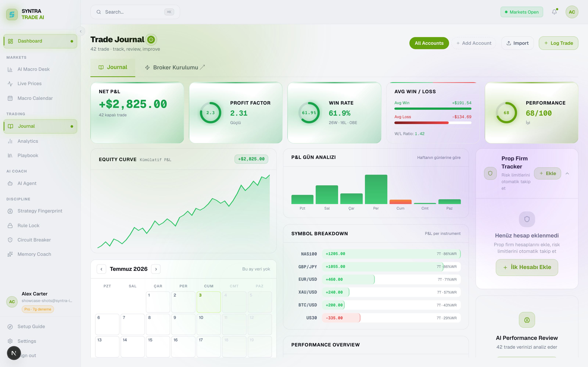Toggle the Markets Open status badge

click(x=522, y=12)
